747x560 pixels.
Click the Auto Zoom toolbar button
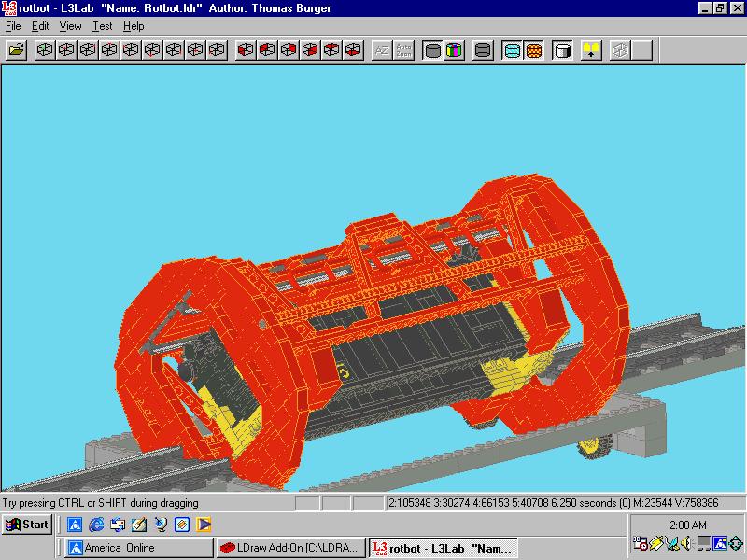[x=403, y=50]
